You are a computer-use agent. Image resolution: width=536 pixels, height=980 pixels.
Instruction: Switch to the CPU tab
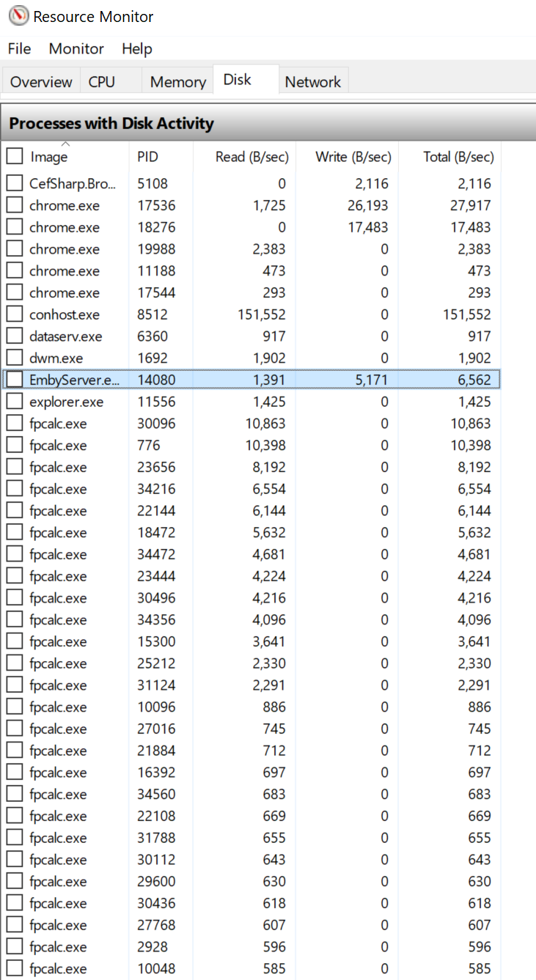102,82
